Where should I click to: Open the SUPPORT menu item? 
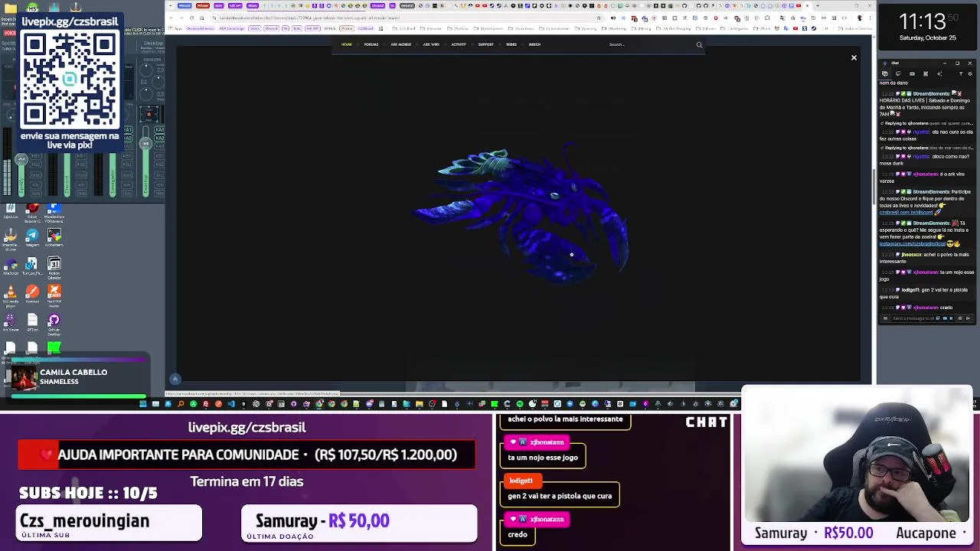click(485, 44)
